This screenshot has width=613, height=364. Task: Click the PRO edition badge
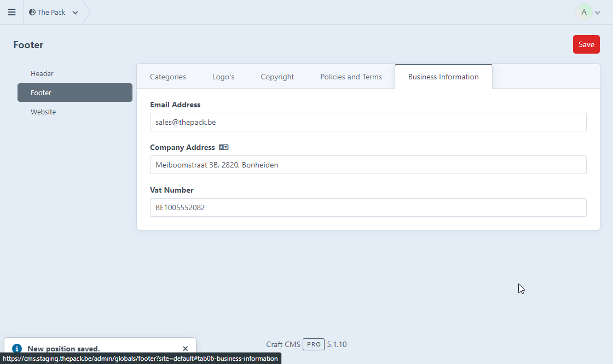(314, 344)
